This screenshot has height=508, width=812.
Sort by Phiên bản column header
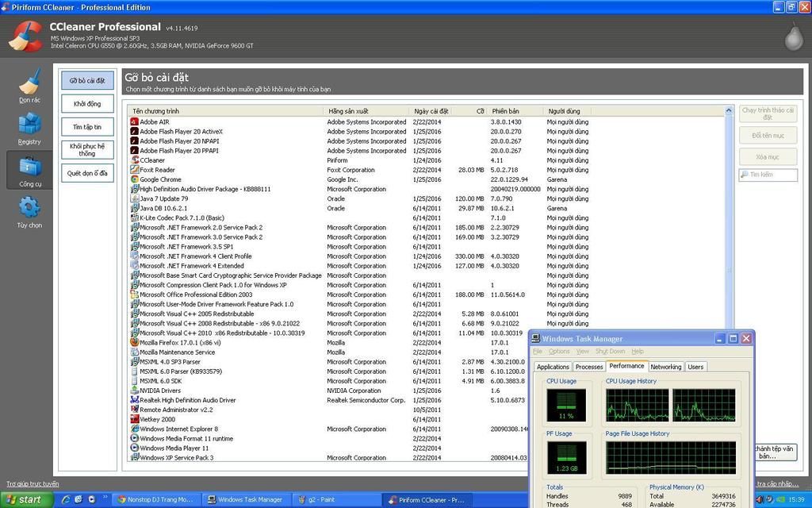pyautogui.click(x=515, y=111)
